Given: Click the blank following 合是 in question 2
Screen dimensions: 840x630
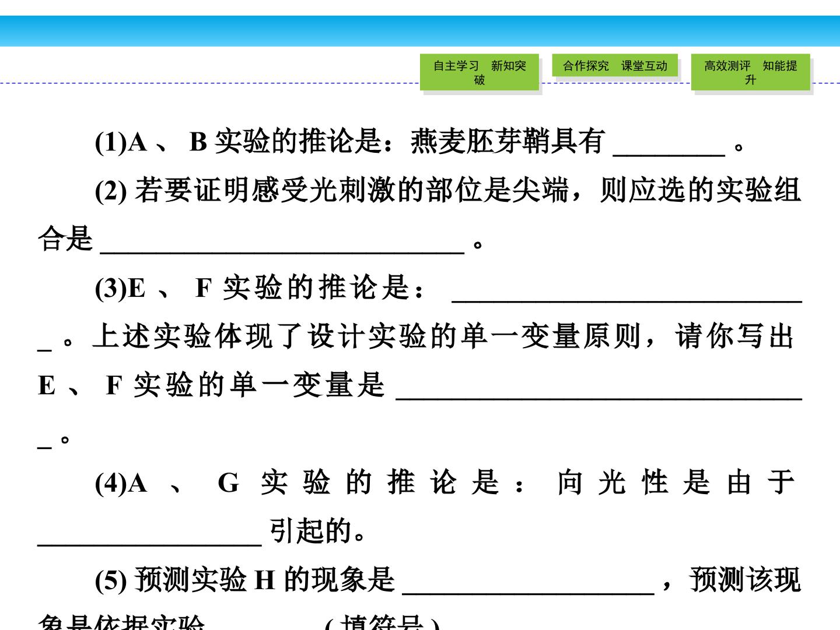Looking at the screenshot, I should tap(283, 242).
